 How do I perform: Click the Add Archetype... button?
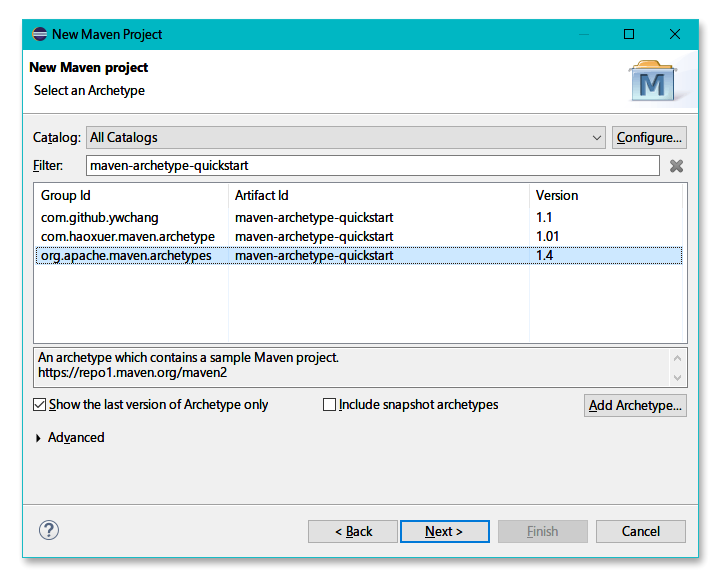click(635, 406)
